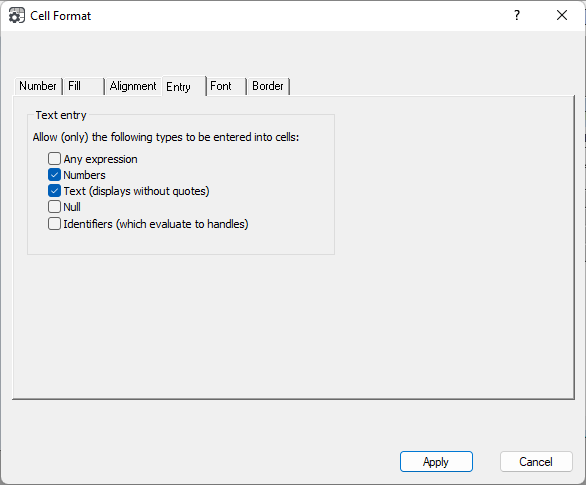The image size is (586, 485).
Task: Tick the Identifiers checkbox
Action: pos(54,224)
